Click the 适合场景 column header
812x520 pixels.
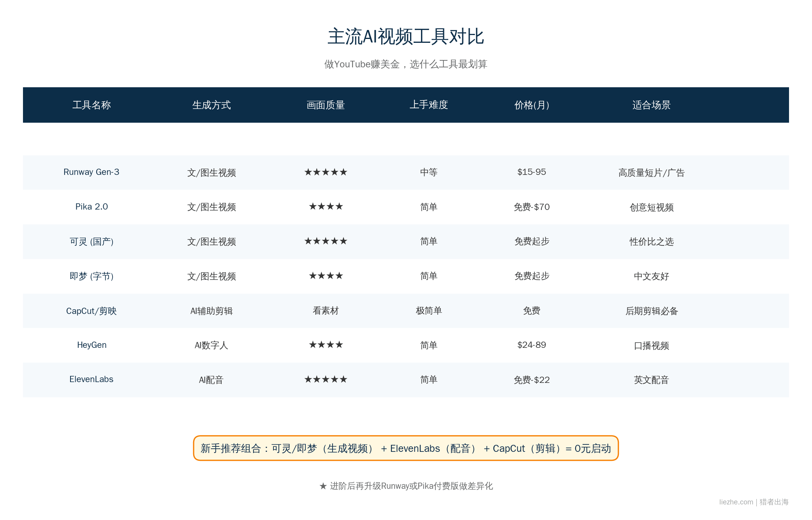point(652,105)
